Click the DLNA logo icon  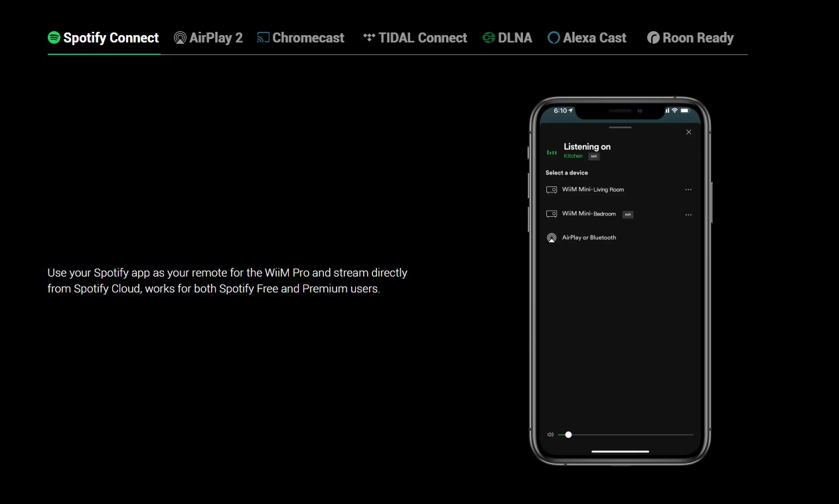[489, 38]
